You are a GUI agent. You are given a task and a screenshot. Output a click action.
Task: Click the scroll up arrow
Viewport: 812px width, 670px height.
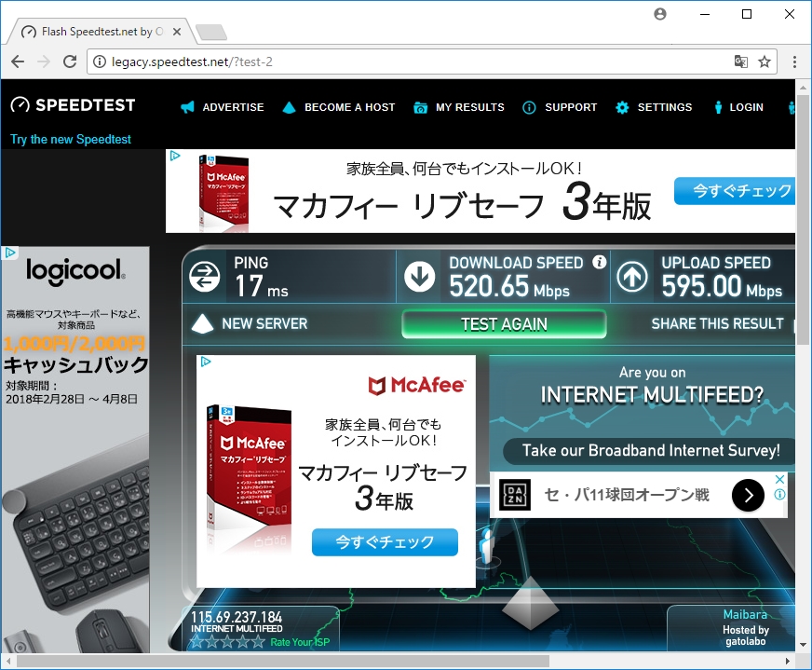[803, 87]
